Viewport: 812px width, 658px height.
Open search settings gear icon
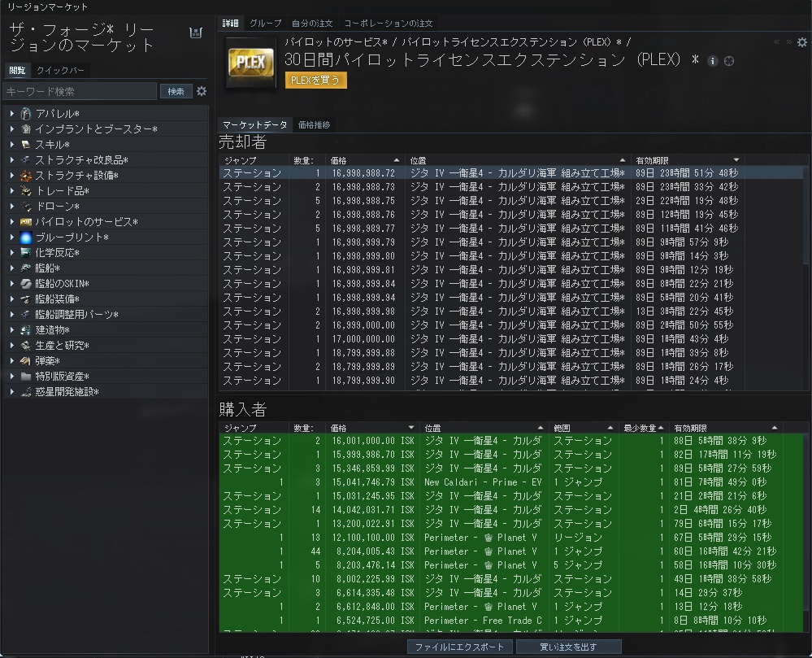tap(202, 91)
